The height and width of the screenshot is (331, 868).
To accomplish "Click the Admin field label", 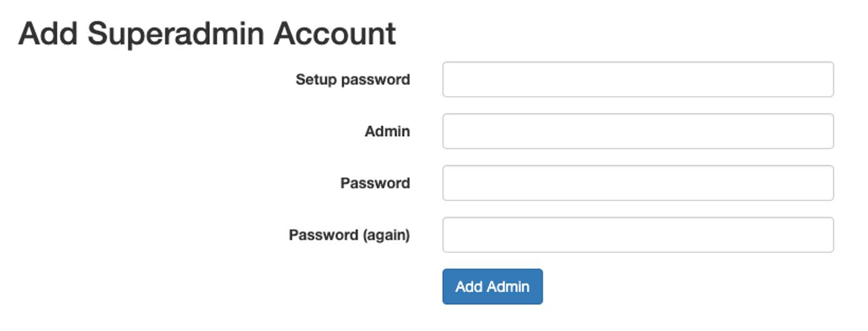I will point(387,131).
